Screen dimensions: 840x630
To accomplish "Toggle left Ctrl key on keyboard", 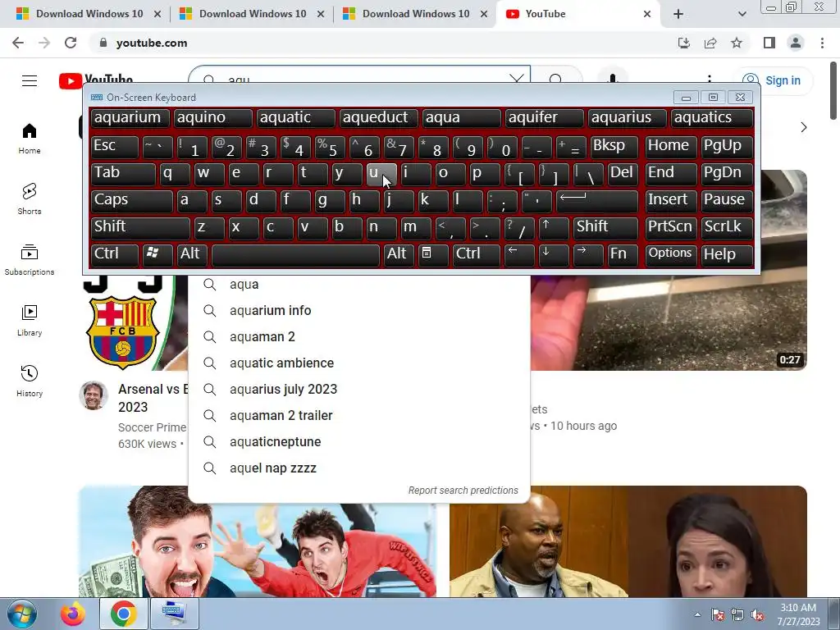I will [114, 254].
